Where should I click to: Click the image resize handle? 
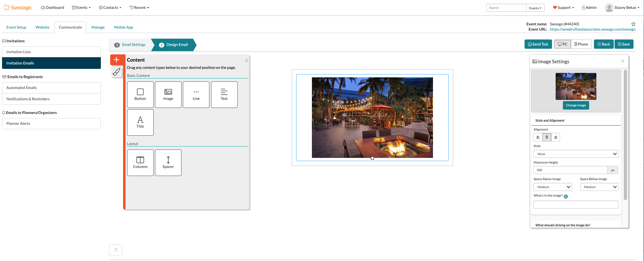pyautogui.click(x=372, y=158)
